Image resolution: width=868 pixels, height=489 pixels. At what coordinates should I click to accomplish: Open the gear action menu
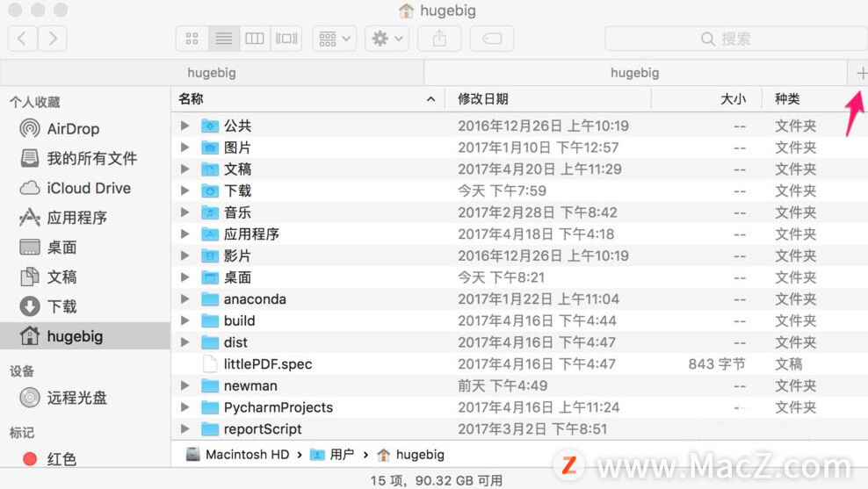[387, 39]
